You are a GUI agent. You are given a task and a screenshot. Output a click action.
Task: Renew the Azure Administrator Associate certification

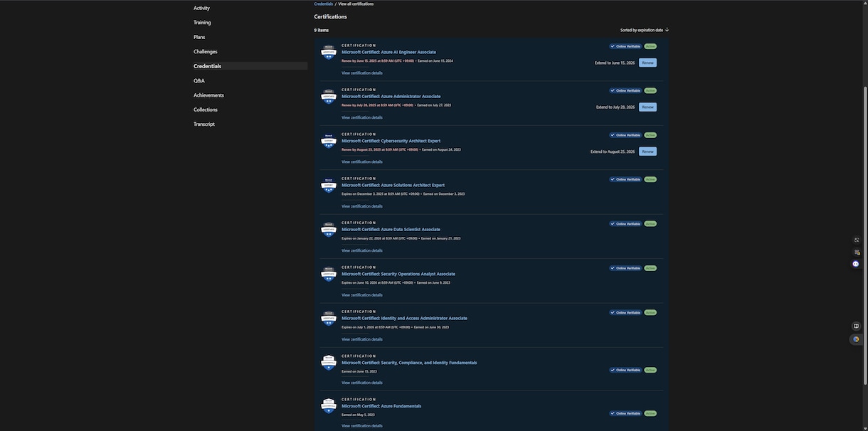point(647,107)
